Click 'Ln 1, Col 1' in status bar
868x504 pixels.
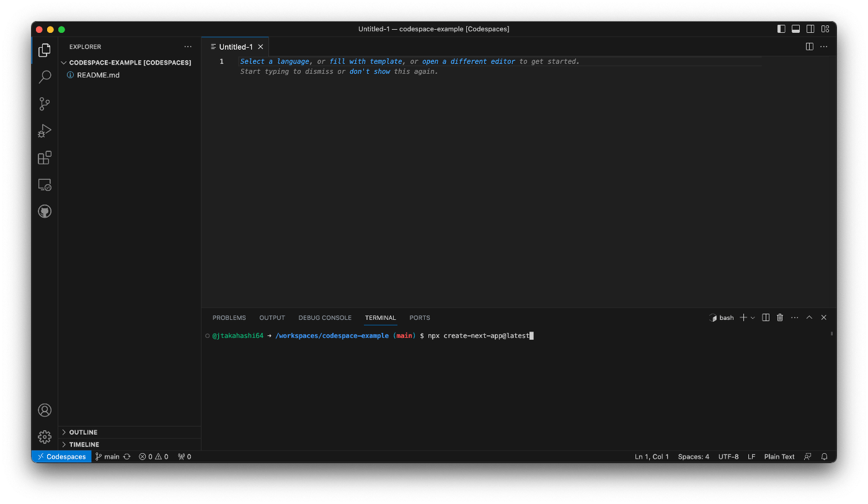pyautogui.click(x=652, y=456)
